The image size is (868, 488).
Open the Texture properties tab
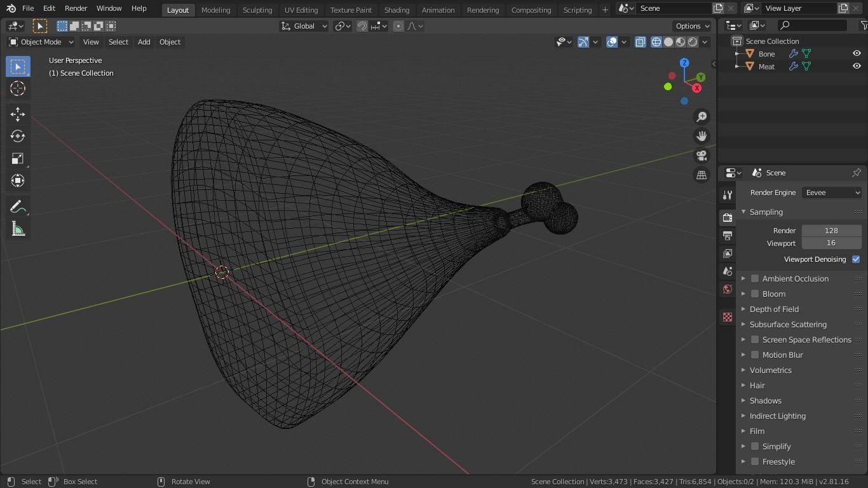(728, 317)
